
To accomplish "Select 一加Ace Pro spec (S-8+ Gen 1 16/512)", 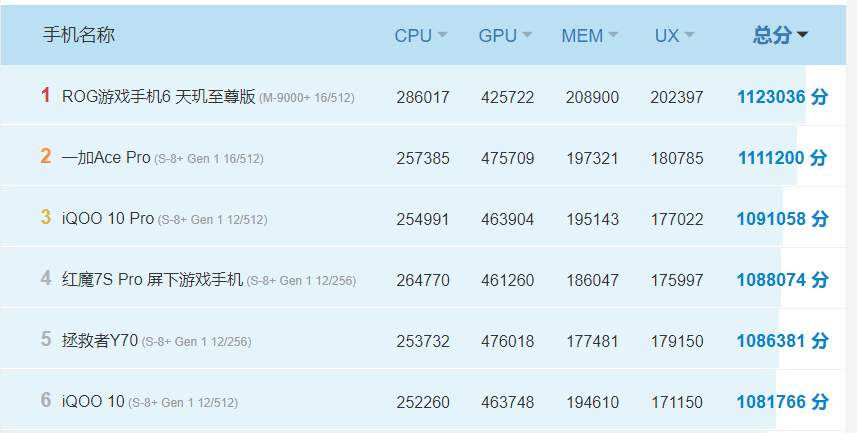I will [209, 159].
